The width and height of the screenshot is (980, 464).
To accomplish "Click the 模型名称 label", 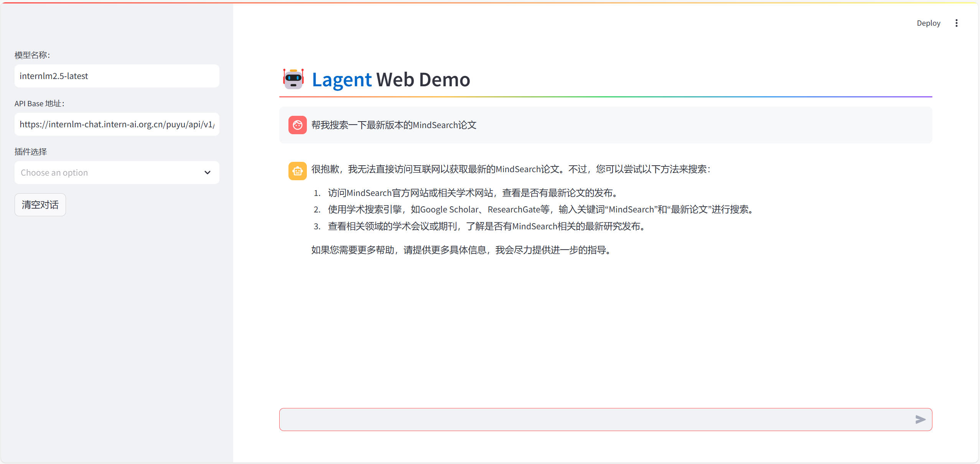I will pyautogui.click(x=32, y=55).
